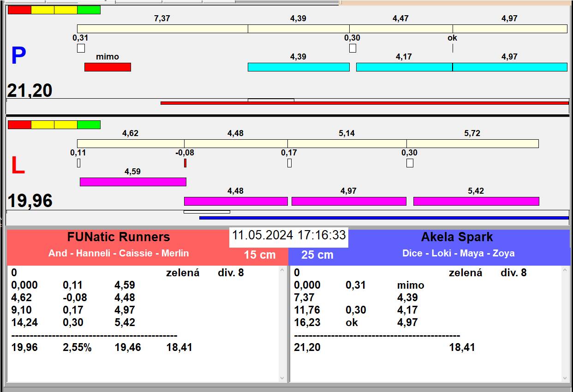Select the cyan 4,17 run bar
Viewport: 573px width, 392px height.
click(x=404, y=67)
